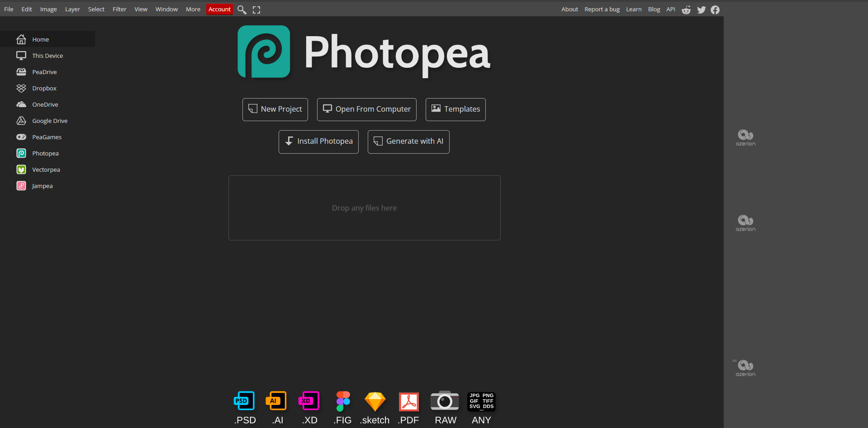Browse design Templates

tap(455, 109)
